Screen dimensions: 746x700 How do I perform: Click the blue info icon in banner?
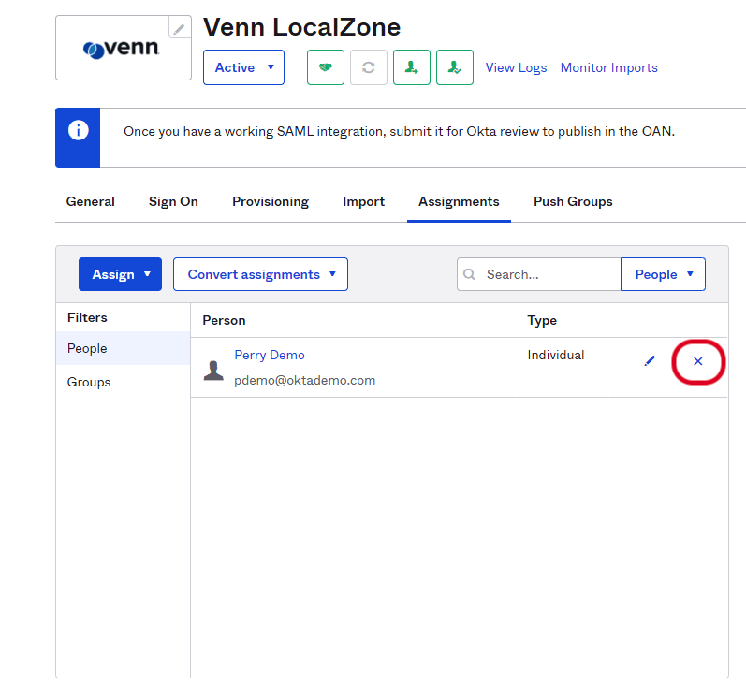(78, 130)
